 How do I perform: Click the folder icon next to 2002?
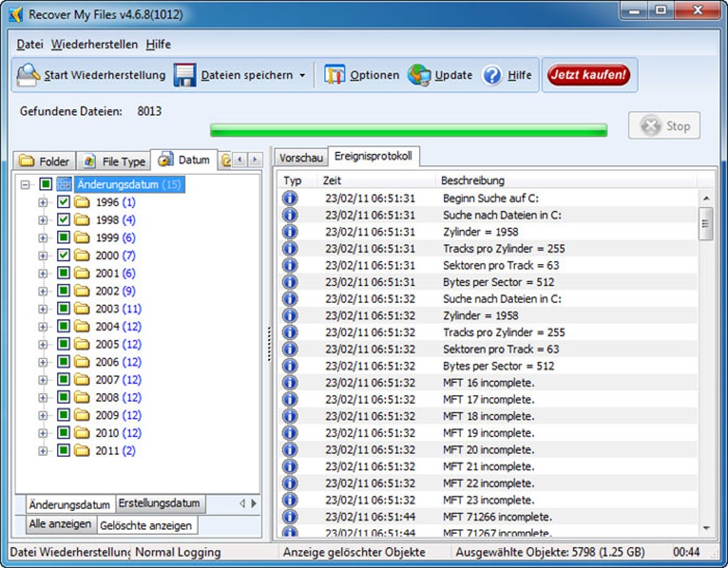point(81,291)
